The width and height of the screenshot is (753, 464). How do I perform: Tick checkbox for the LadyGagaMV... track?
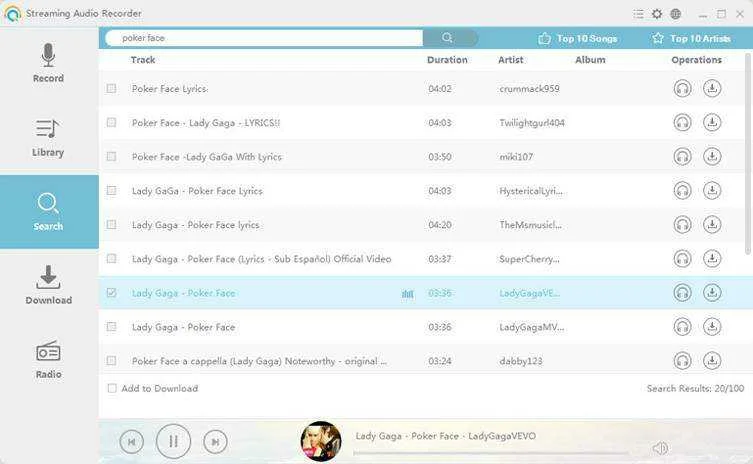pyautogui.click(x=111, y=327)
